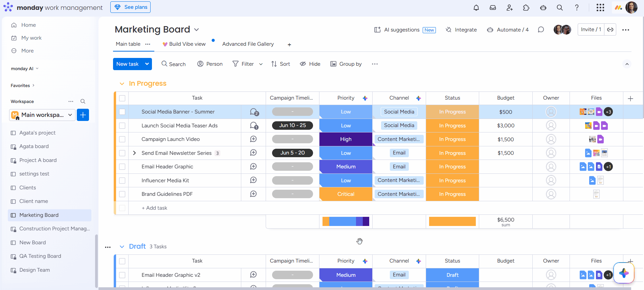
Task: Click the user profile avatar
Action: 631,7
